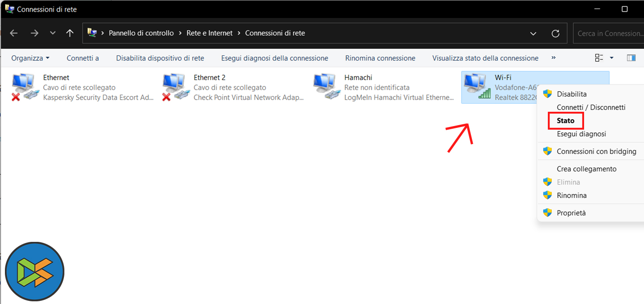Click LogMeIn Hamachi Virtual Ethernet text
The height and width of the screenshot is (304, 644).
pos(399,97)
